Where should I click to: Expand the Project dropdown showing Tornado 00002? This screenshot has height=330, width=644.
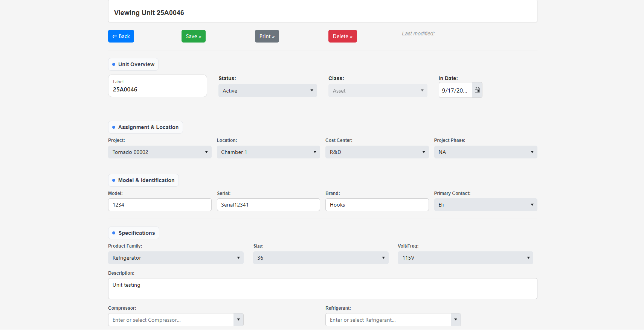click(160, 152)
